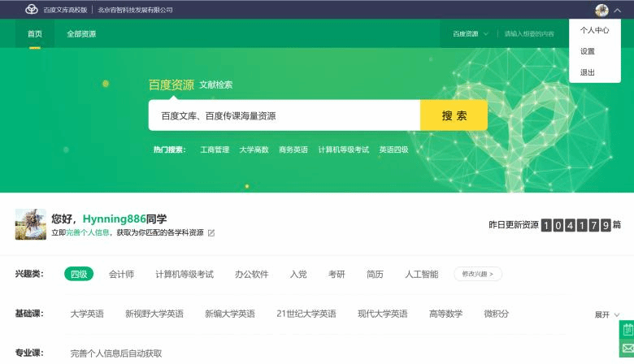Screen dimensions: 634x364
Task: Click the profile photo beside the greeting
Action: pos(31,224)
